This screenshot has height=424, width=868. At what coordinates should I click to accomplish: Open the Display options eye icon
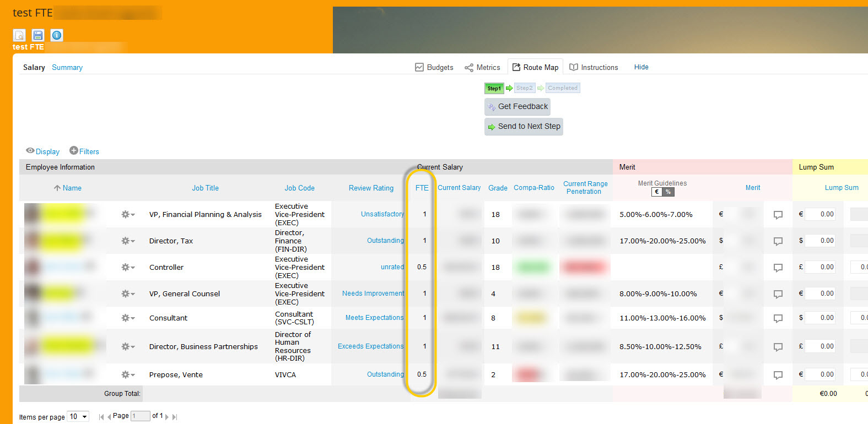coord(30,151)
